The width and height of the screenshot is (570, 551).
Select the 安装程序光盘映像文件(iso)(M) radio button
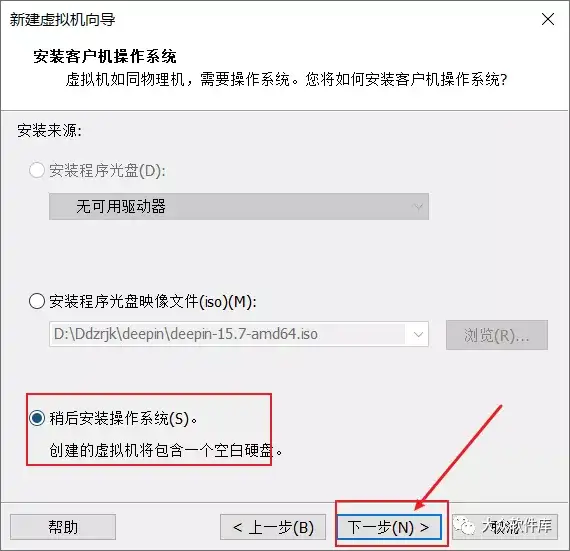click(x=37, y=301)
